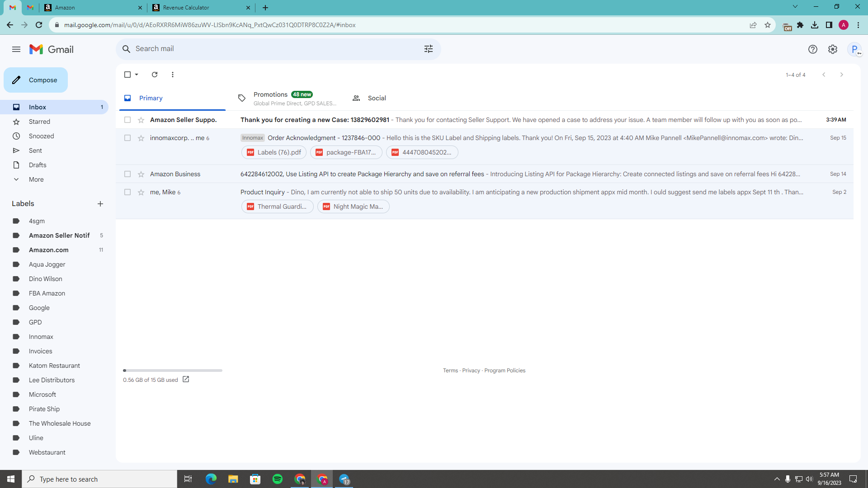This screenshot has height=488, width=868.
Task: Open the Sent folder
Action: click(x=54, y=150)
